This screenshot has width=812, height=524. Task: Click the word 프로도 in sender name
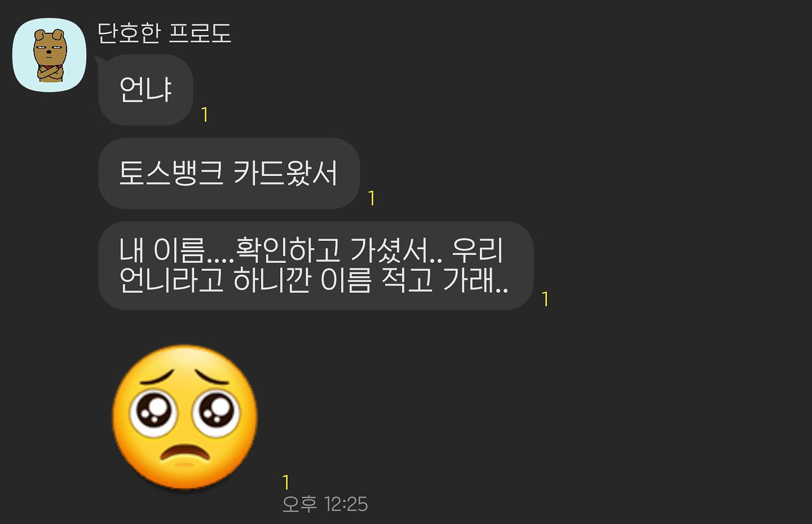click(200, 33)
